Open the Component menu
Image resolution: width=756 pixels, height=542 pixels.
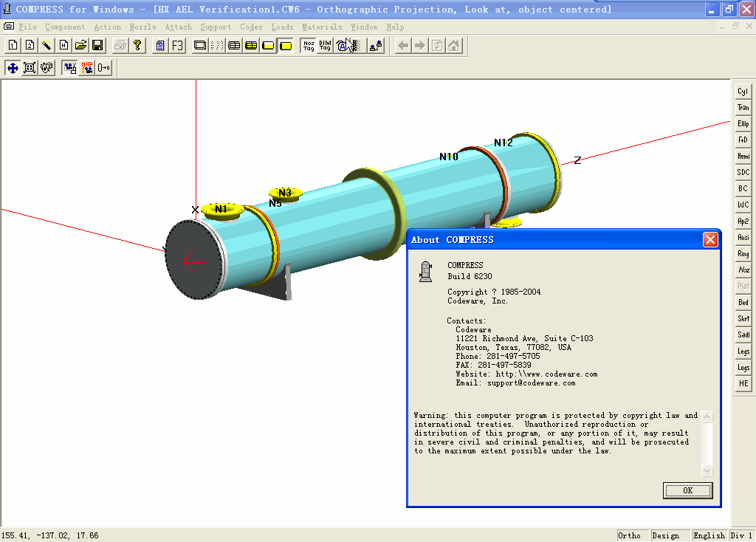[65, 27]
